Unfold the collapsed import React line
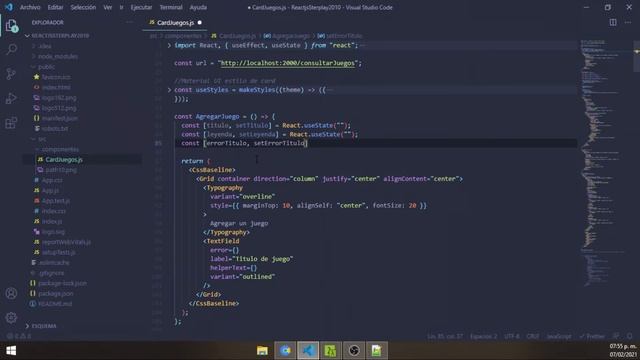The width and height of the screenshot is (640, 360). click(x=169, y=45)
